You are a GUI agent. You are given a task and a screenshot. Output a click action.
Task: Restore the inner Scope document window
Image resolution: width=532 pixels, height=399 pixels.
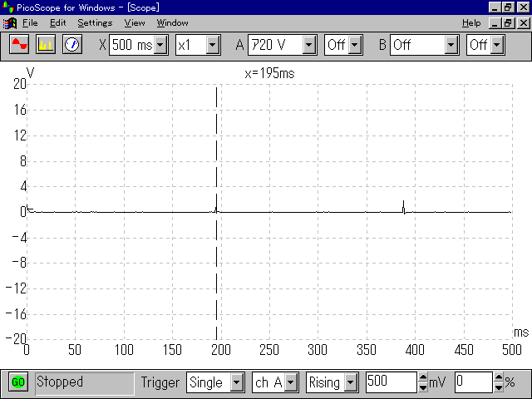coord(508,23)
